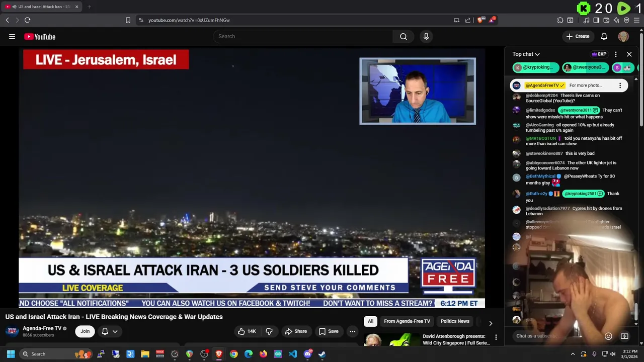The image size is (644, 362).
Task: Select the From Agenda-Free TV chip
Action: 407,321
